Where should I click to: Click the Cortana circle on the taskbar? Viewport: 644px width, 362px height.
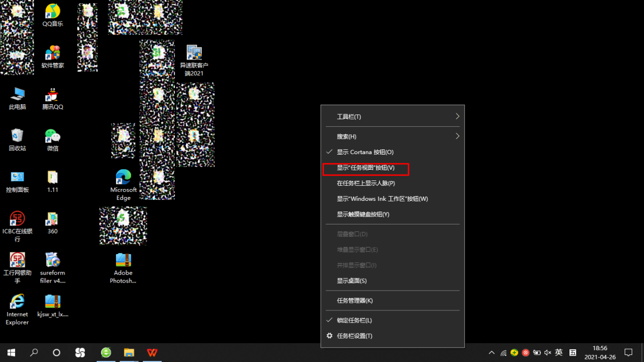click(56, 352)
